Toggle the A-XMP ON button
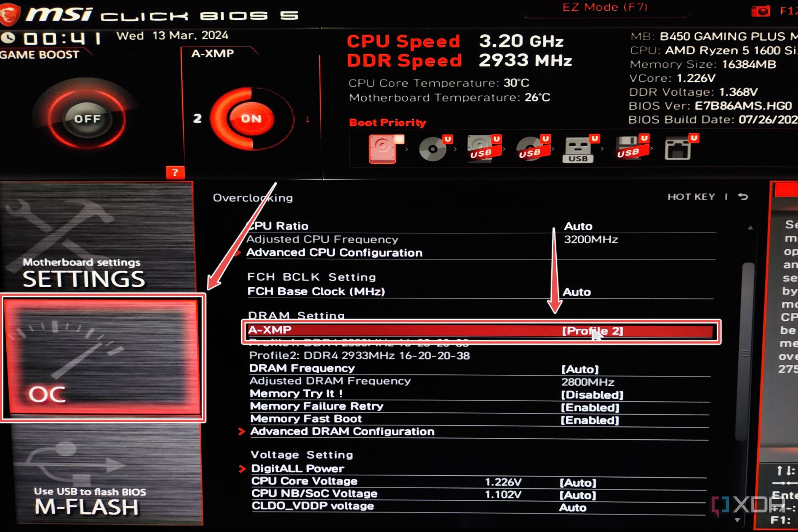 (x=251, y=119)
